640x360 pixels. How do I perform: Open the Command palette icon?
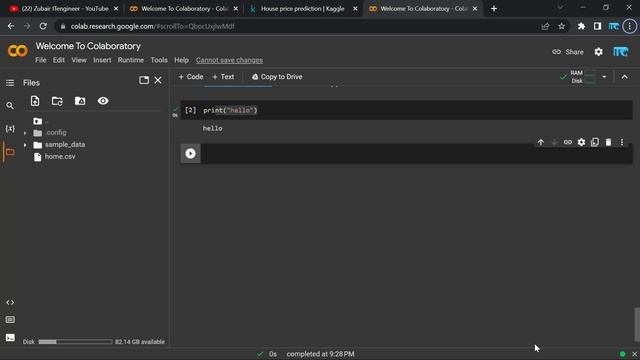(x=10, y=320)
